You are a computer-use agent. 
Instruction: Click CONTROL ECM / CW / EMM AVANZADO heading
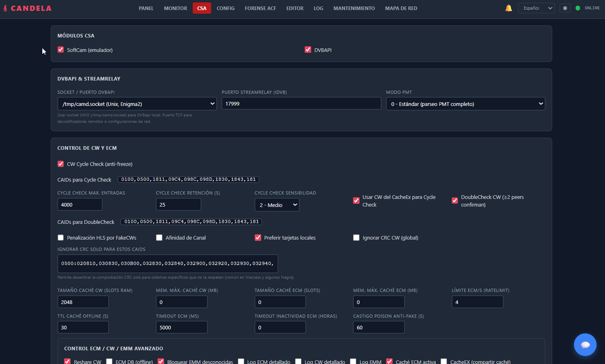pyautogui.click(x=114, y=349)
